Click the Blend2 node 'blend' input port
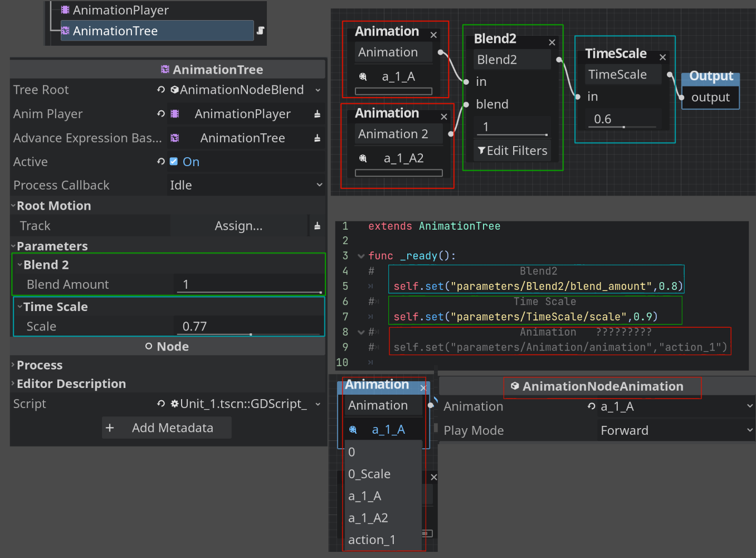Viewport: 756px width, 558px height. coord(467,104)
